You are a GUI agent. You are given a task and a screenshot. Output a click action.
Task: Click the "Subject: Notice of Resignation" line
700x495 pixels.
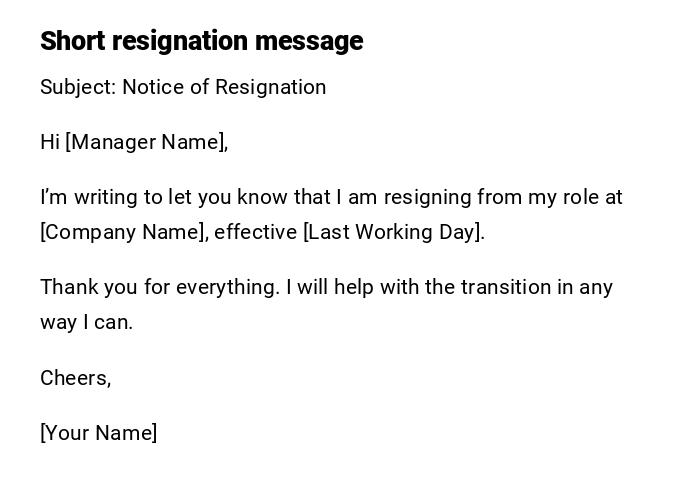coord(183,87)
